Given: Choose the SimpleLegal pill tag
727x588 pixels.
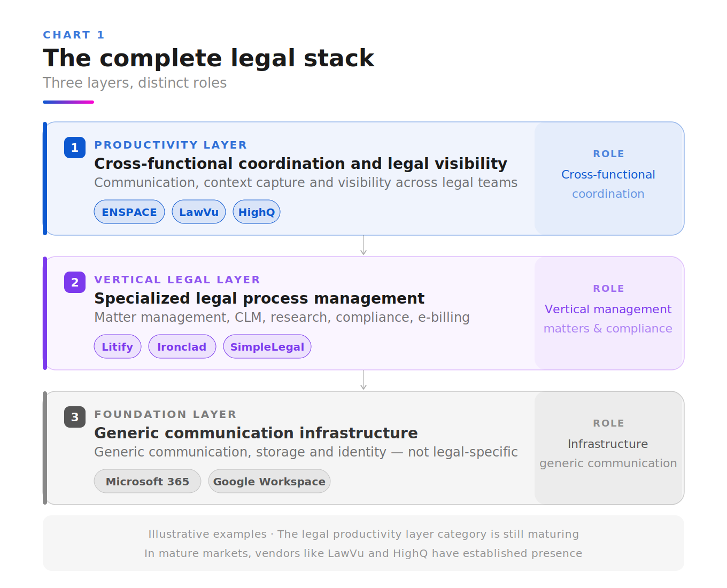Looking at the screenshot, I should coord(267,346).
